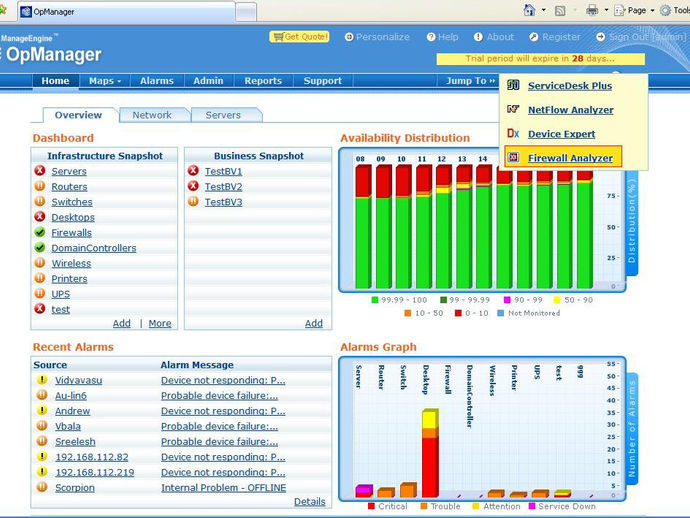Screen dimensions: 690x518
Task: Click the Sreelesh alarm source
Action: 75,441
